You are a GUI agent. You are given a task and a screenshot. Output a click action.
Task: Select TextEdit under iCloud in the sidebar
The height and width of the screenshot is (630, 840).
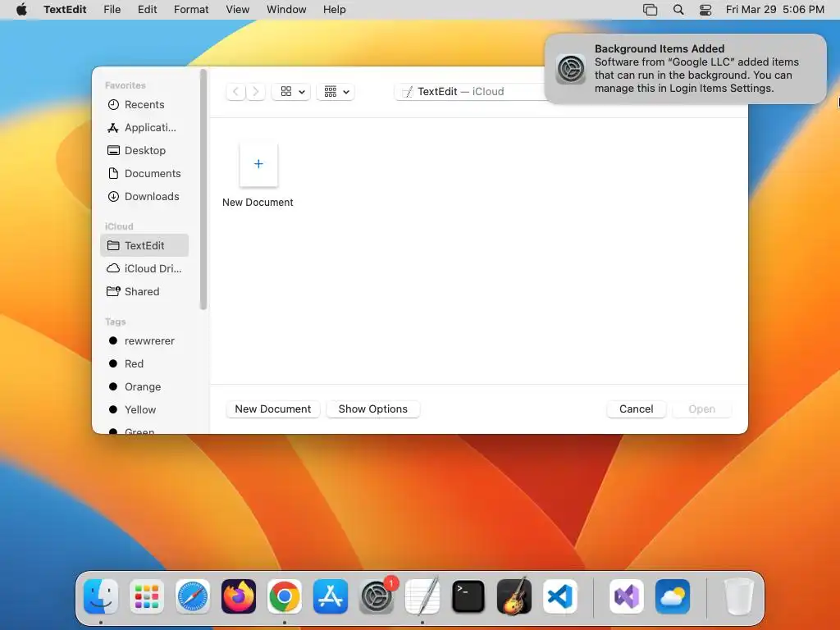click(x=144, y=245)
